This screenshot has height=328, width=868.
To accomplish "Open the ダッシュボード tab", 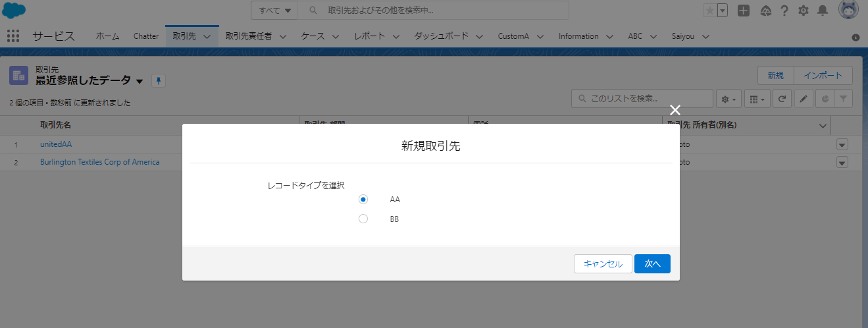I will pos(441,36).
